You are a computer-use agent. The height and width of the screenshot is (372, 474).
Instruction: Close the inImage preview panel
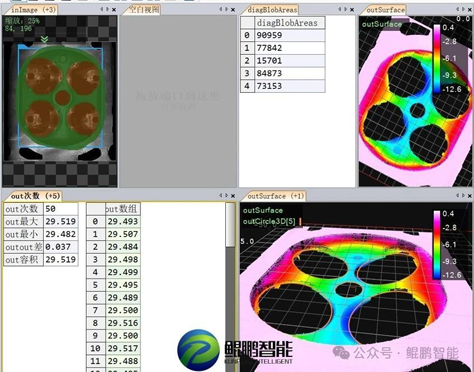(x=114, y=10)
